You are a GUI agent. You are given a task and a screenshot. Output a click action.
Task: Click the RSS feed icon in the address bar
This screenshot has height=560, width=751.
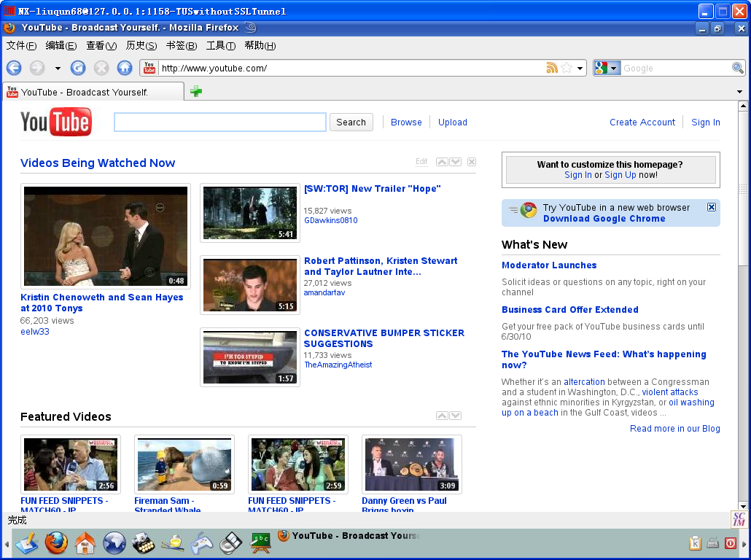coord(552,68)
